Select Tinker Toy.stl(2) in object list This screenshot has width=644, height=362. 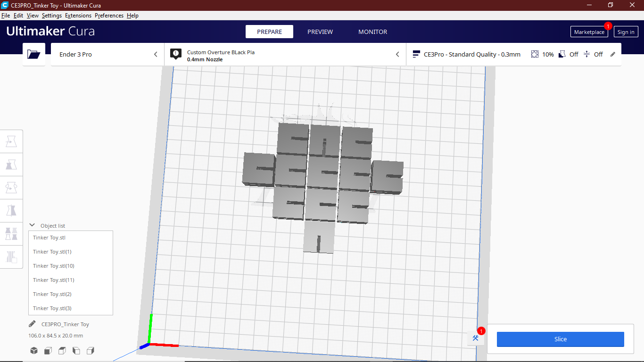click(x=71, y=294)
